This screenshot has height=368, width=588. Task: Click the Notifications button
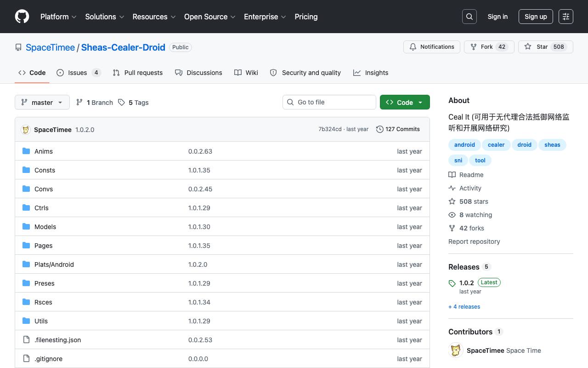pyautogui.click(x=432, y=47)
